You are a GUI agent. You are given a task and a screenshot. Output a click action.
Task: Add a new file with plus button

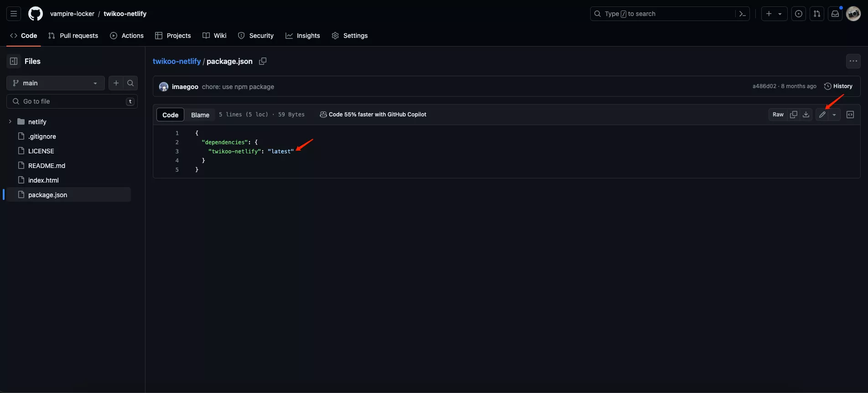[116, 83]
